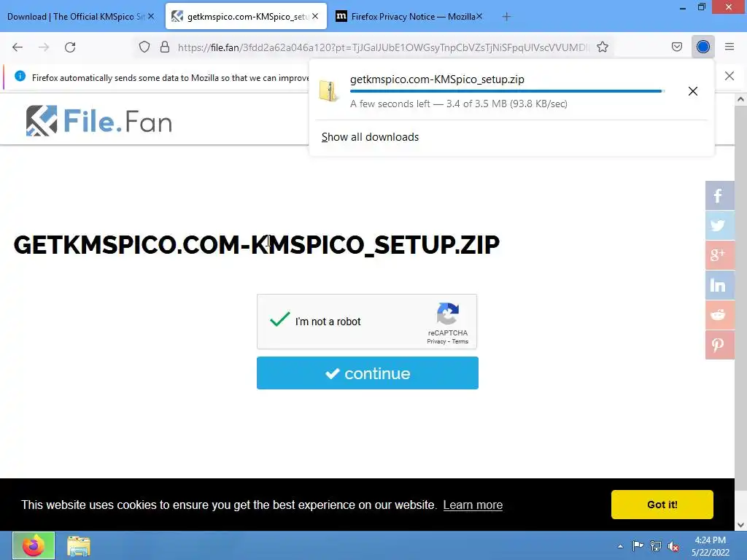Open reCAPTCHA Privacy link
The height and width of the screenshot is (560, 747).
pos(436,341)
